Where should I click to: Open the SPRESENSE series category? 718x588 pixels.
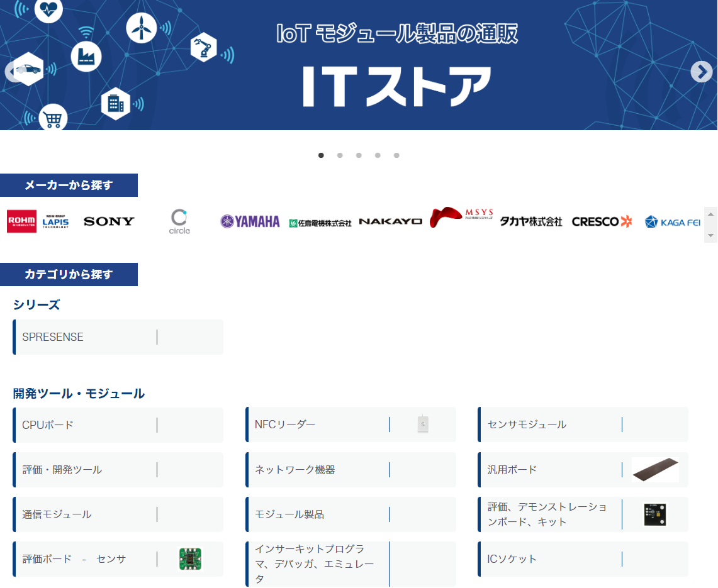pos(118,337)
